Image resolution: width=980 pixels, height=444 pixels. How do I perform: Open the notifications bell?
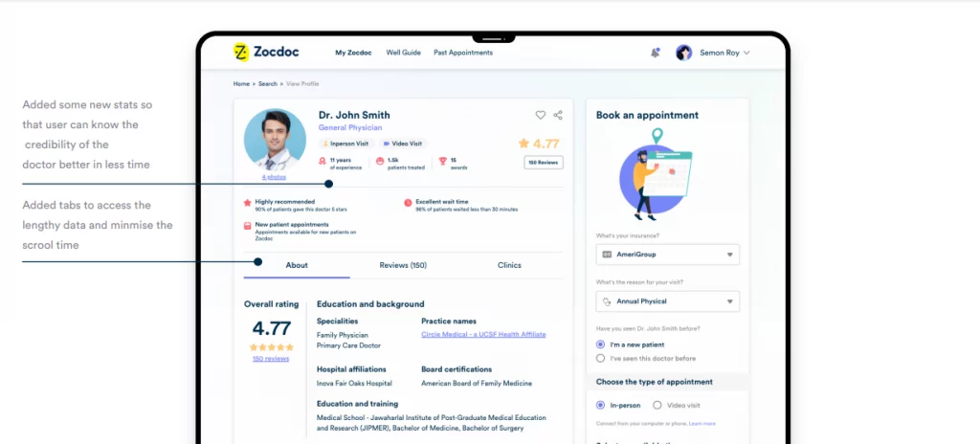tap(655, 54)
